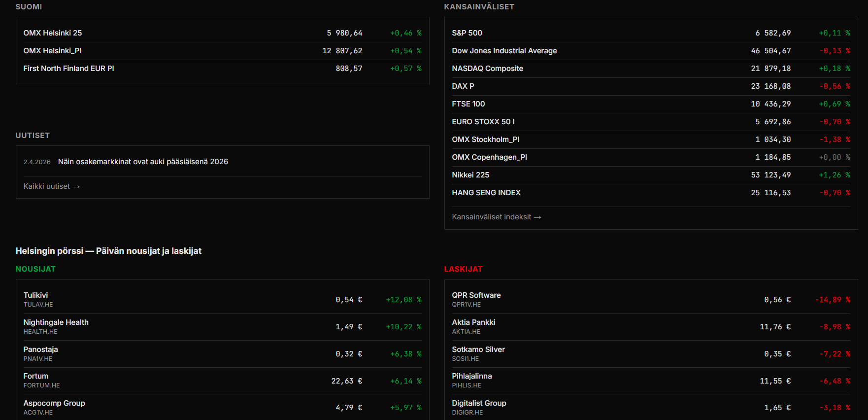Click OMX Copenhagen_PI index name
This screenshot has height=420, width=868.
tap(490, 157)
